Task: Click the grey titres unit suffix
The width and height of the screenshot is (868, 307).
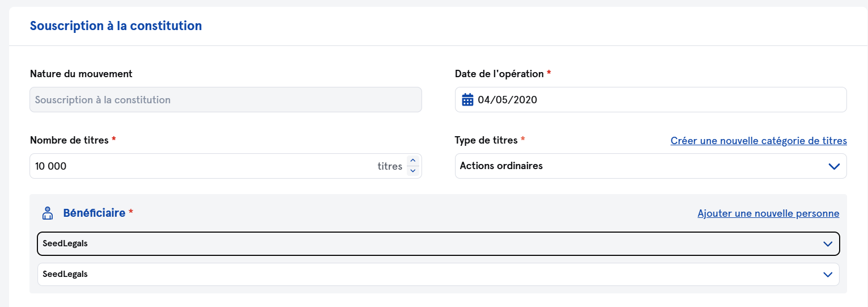Action: pos(390,166)
